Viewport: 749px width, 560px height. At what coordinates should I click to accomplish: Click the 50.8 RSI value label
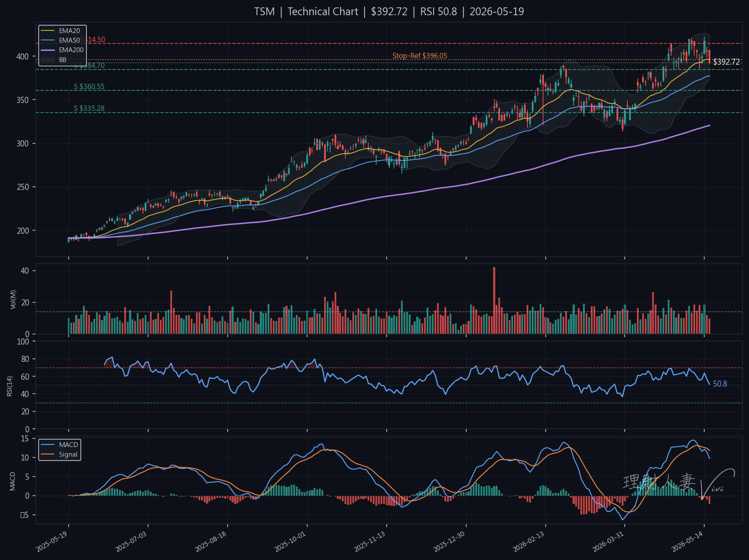tap(720, 384)
